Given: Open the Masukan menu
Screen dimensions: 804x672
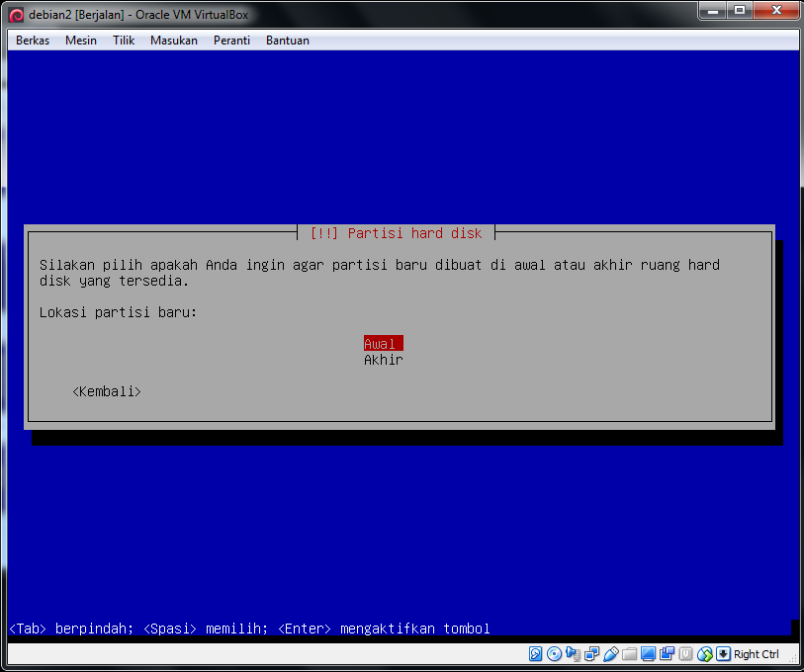Looking at the screenshot, I should 173,41.
